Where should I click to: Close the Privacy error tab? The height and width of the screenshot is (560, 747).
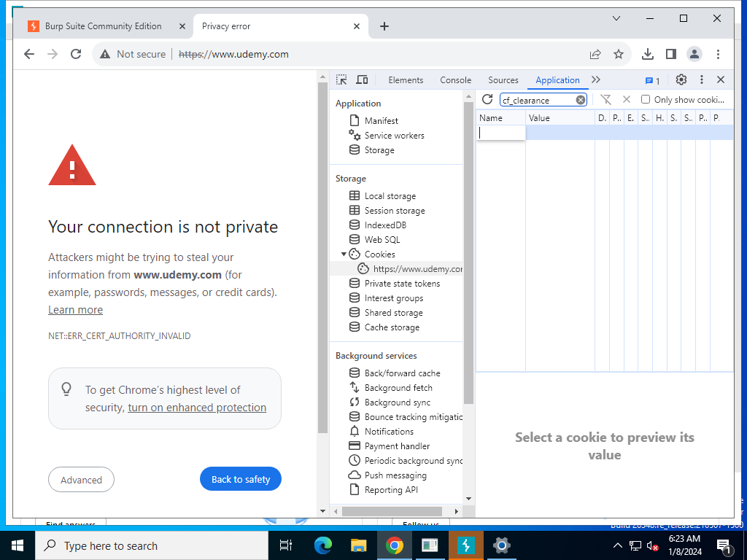point(356,26)
